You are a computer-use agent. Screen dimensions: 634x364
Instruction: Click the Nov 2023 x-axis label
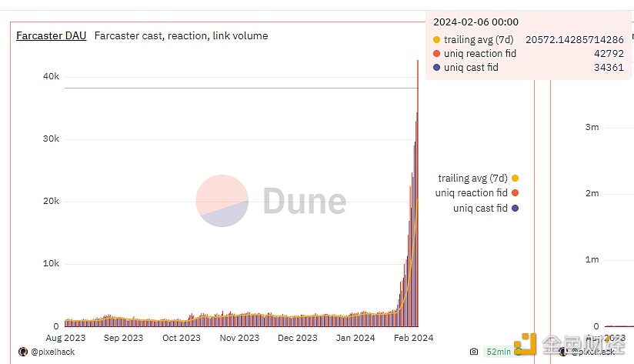[239, 338]
